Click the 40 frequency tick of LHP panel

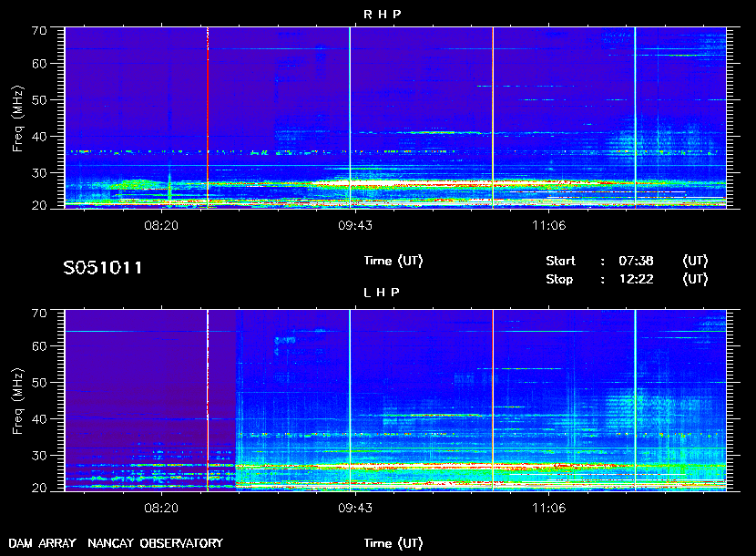coord(39,419)
